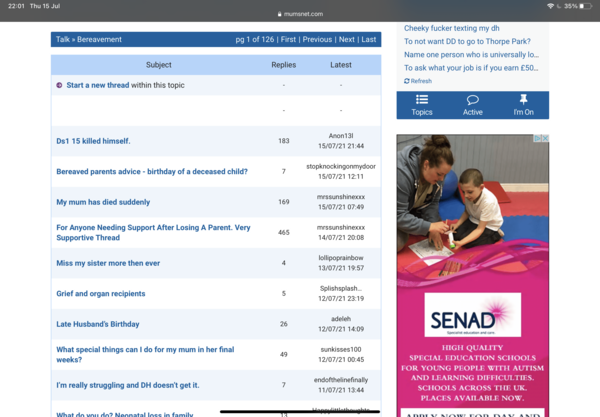
Task: Jump to the Last page
Action: (369, 40)
